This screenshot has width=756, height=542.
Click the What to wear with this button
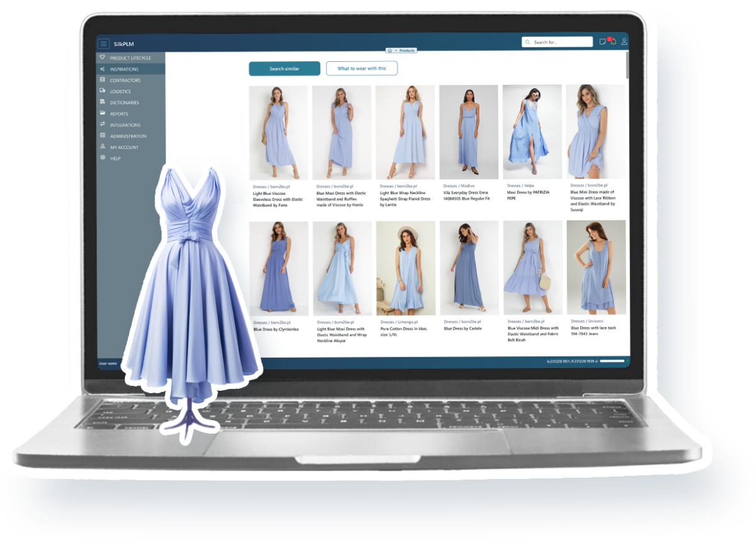tap(362, 69)
